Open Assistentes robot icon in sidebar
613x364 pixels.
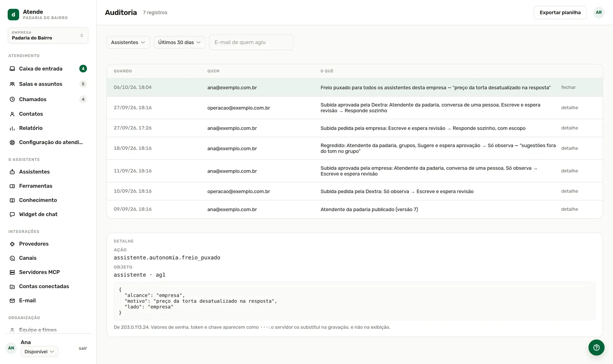(x=12, y=172)
